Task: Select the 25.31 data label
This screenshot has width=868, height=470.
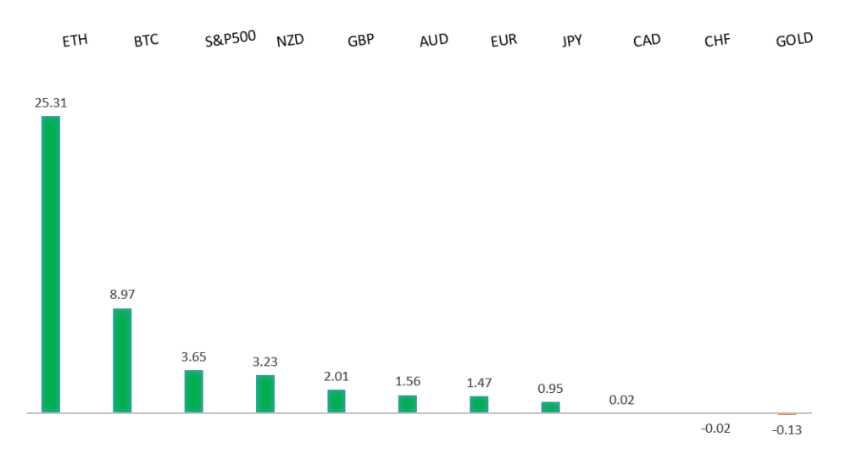Action: tap(51, 103)
